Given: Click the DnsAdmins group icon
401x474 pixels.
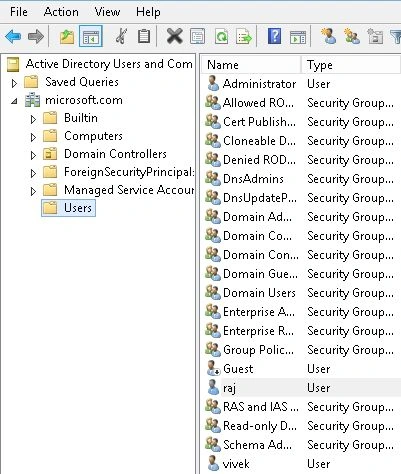Looking at the screenshot, I should click(x=213, y=178).
